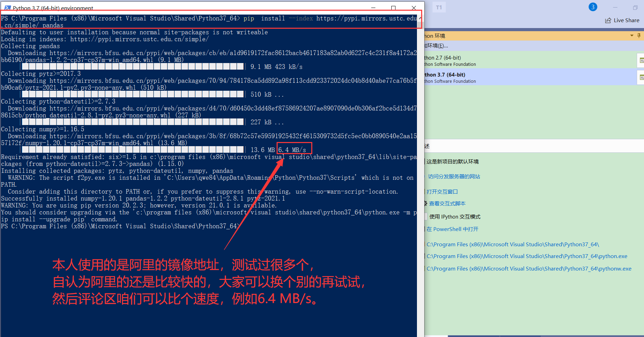Click the pytz 510 kB download progress bar
The height and width of the screenshot is (337, 644).
(133, 94)
